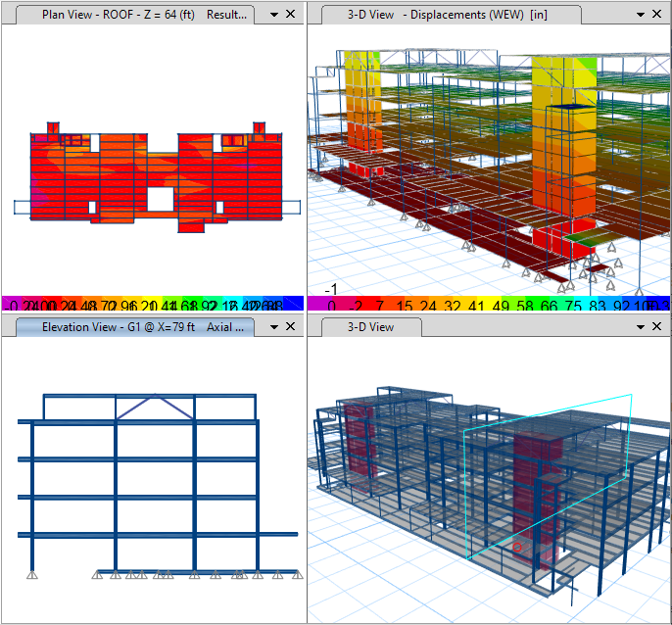
Task: Select the leftmost pinned support in elevation view
Action: 32,574
